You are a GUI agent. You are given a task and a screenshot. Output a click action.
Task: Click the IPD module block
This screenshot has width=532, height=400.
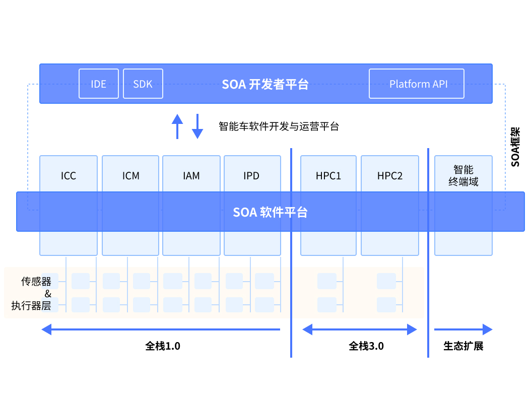point(252,205)
